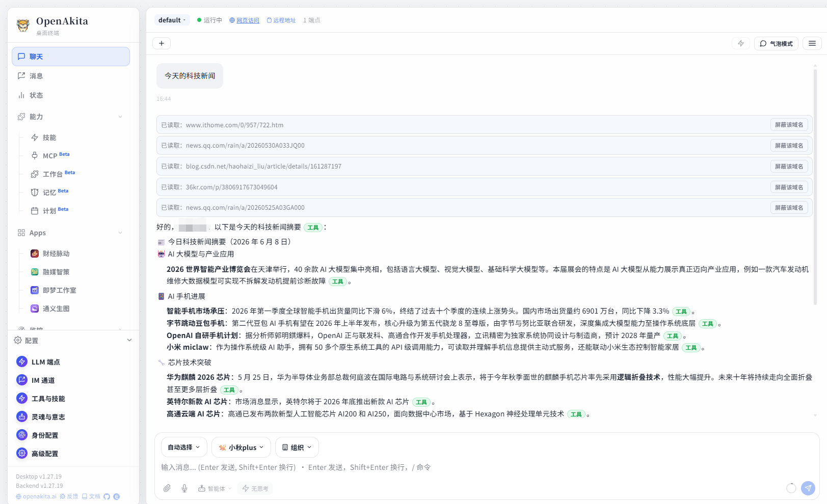The image size is (827, 504).
Task: Open 工具与技能 configuration icon
Action: point(22,398)
